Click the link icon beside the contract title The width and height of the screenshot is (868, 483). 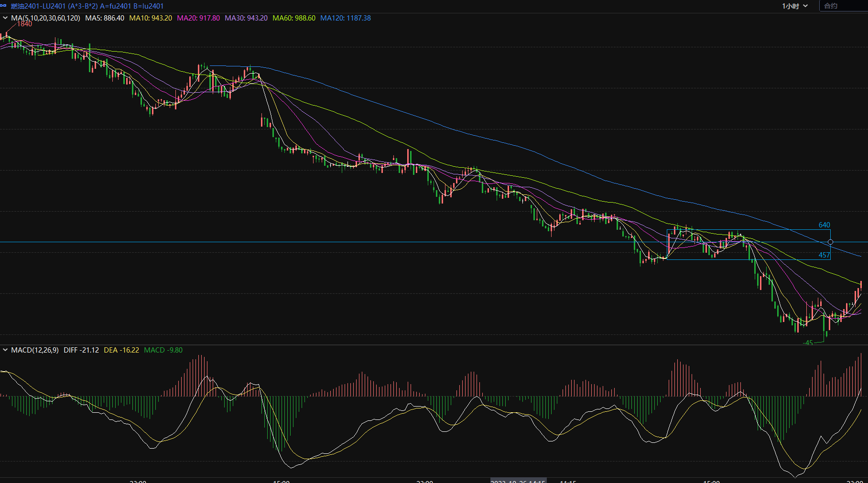tap(4, 6)
